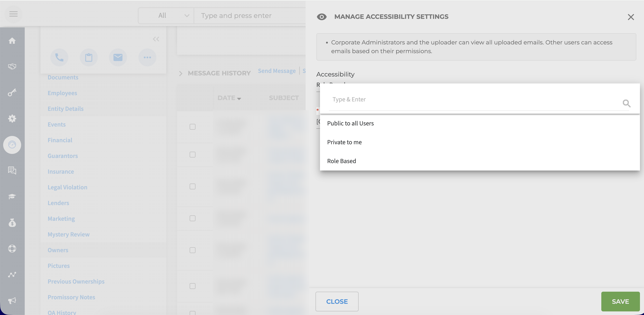This screenshot has height=315, width=644.
Task: Open the gear settings icon in sidebar
Action: click(x=12, y=118)
